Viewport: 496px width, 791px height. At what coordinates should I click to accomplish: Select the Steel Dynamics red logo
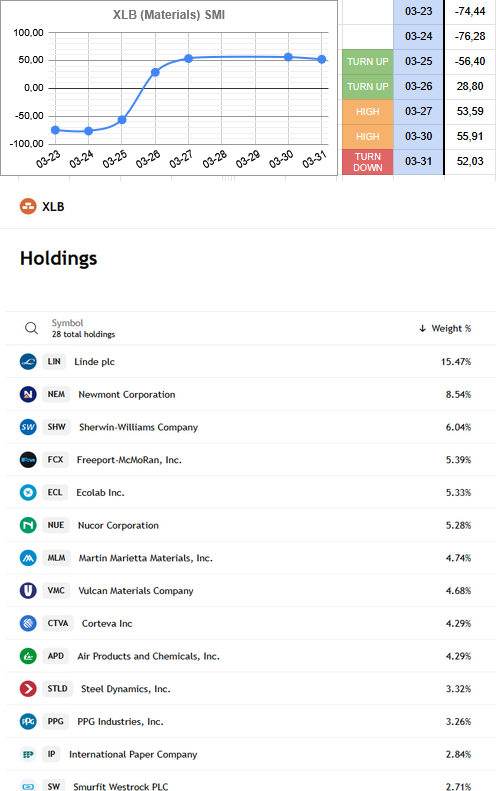coord(28,689)
